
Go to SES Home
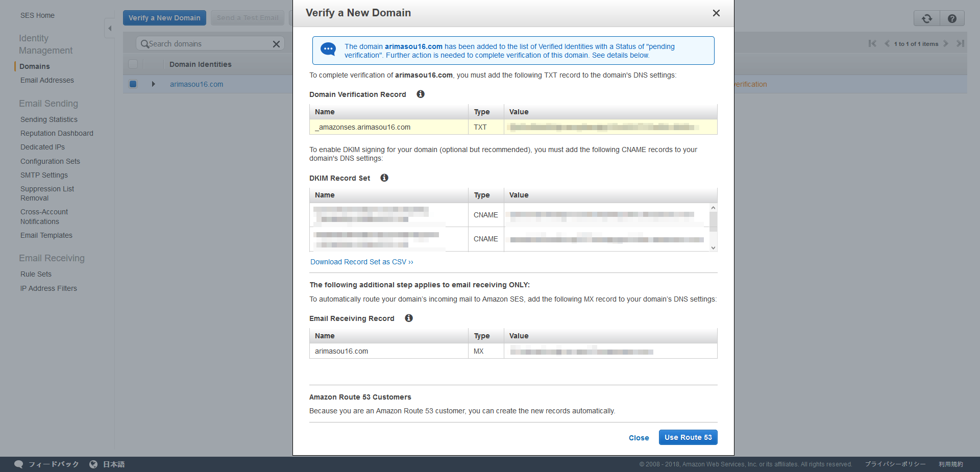click(37, 15)
